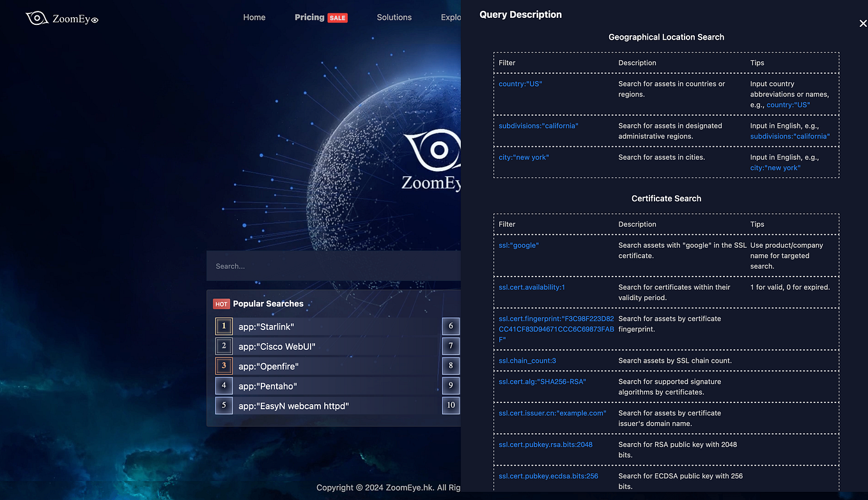The image size is (868, 500).
Task: Click the number 6 rank box in Popular Searches
Action: [451, 326]
